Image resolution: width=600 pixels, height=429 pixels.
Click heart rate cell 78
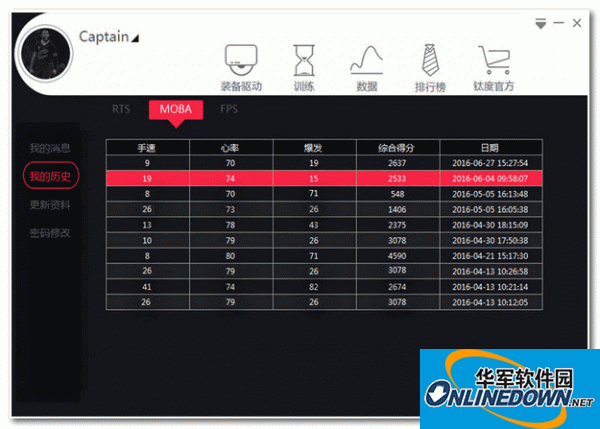coord(231,225)
